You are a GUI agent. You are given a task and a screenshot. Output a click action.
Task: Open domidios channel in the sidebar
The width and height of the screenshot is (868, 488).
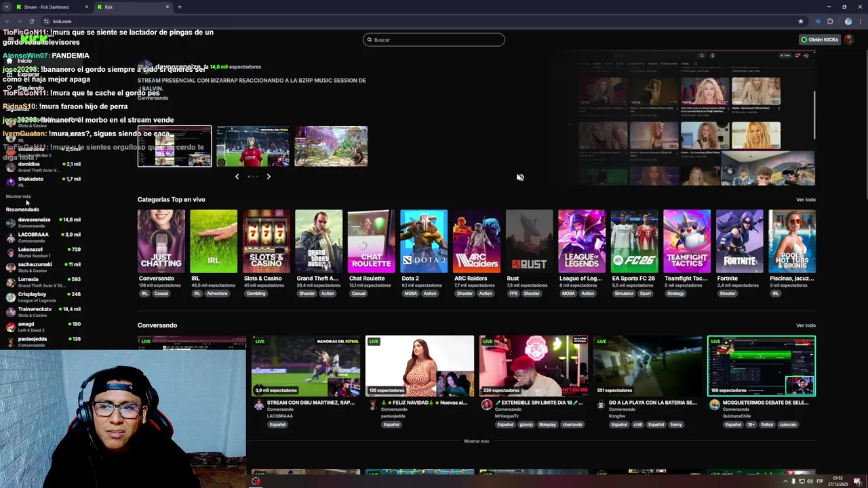pos(43,167)
